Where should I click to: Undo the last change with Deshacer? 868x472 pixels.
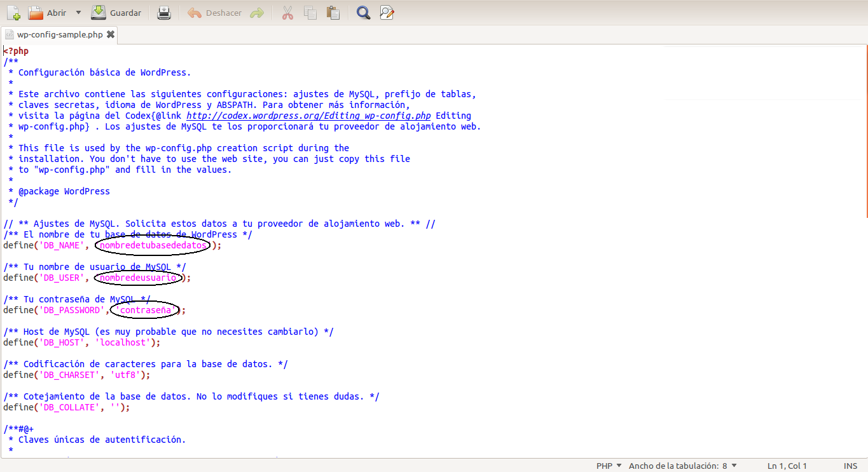(215, 13)
